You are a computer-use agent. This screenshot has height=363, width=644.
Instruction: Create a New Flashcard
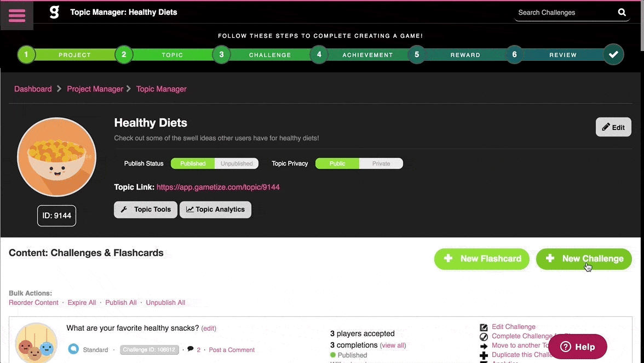coord(482,259)
